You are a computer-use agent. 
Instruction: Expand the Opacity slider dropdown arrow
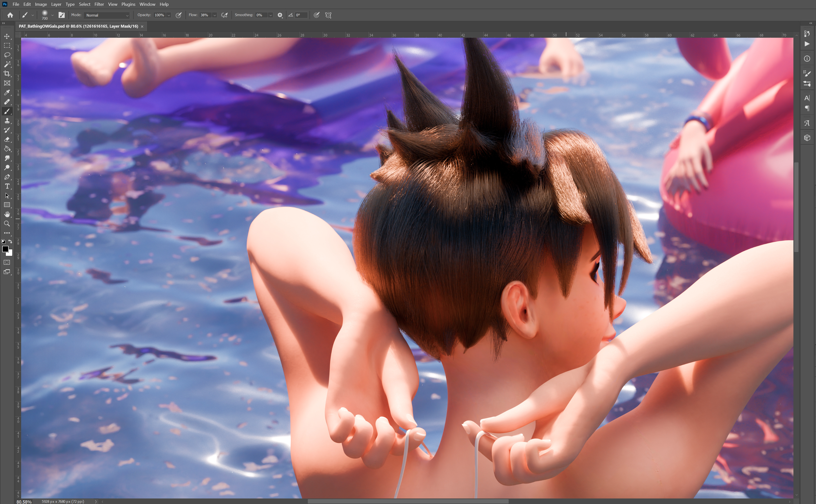pos(169,15)
